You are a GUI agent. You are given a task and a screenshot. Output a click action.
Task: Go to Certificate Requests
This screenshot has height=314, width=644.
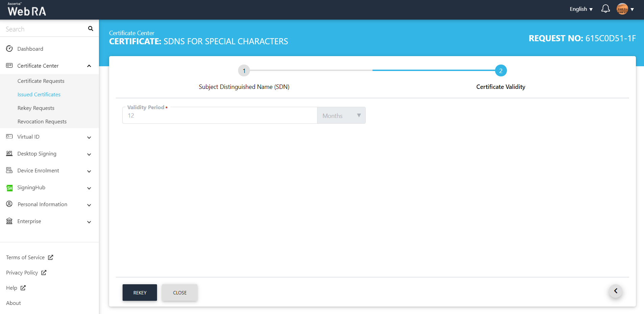pos(41,81)
